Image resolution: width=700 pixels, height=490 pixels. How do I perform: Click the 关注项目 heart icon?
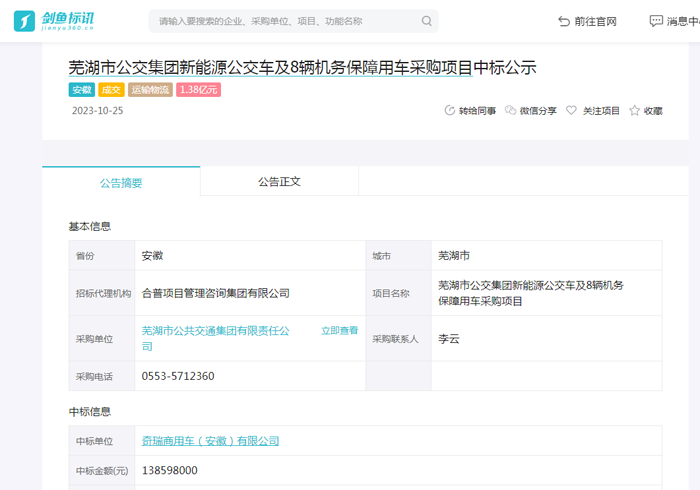(x=571, y=110)
